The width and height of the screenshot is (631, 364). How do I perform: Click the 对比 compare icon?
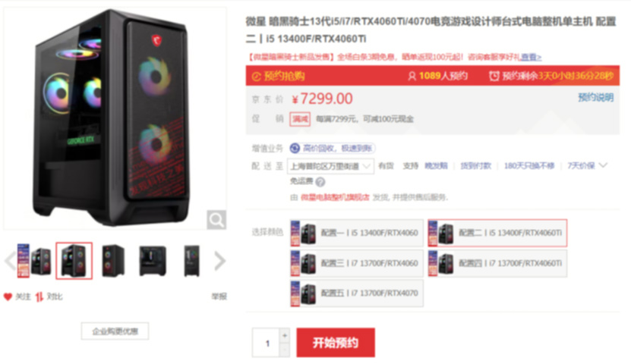pyautogui.click(x=39, y=297)
